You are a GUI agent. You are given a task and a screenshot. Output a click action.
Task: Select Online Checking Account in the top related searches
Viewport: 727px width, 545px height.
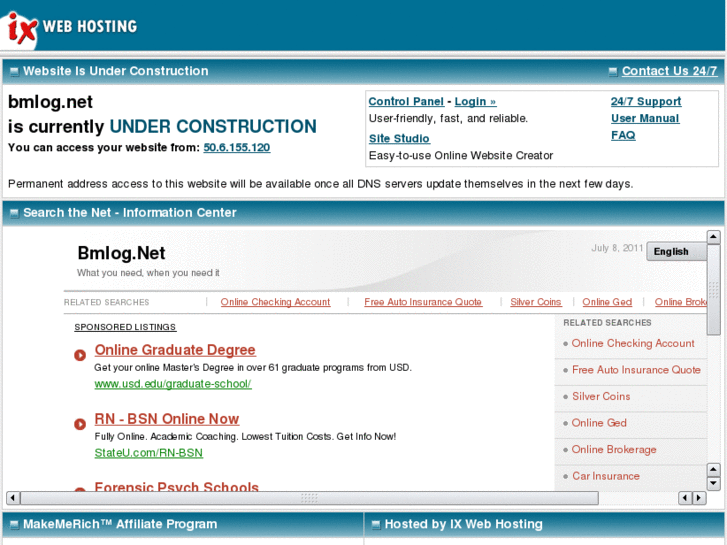pos(275,302)
